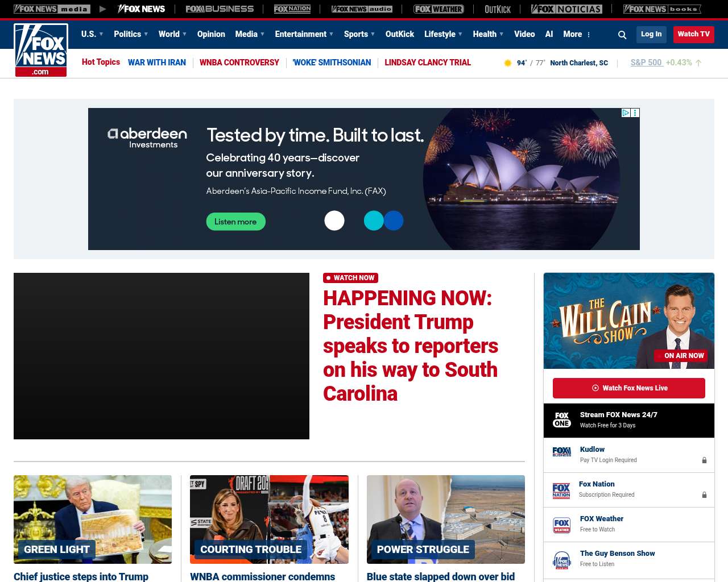Open Stream FOX News 24/7 promo

pyautogui.click(x=629, y=421)
